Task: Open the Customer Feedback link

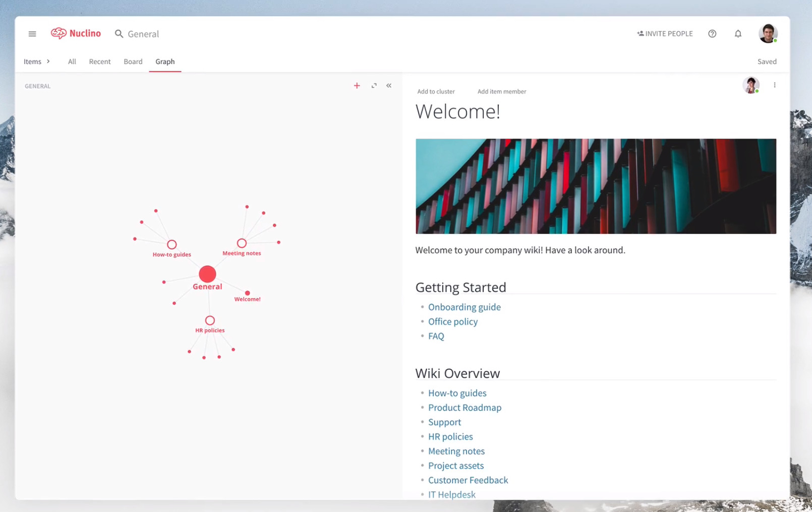Action: [468, 480]
